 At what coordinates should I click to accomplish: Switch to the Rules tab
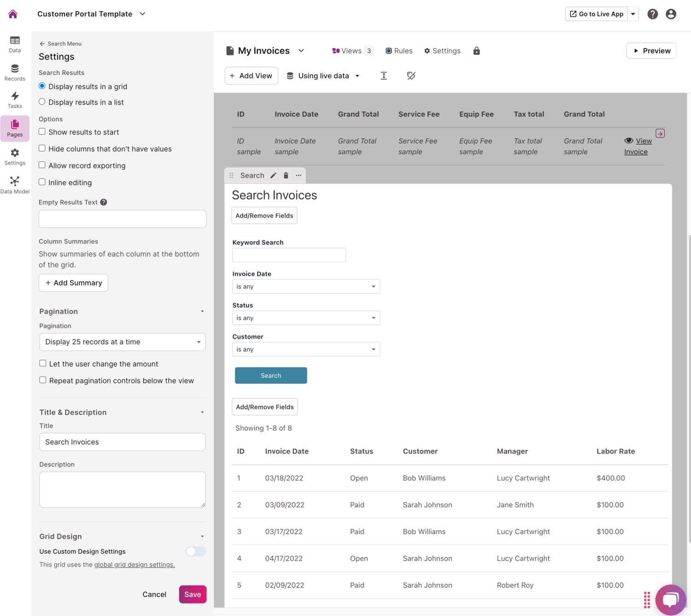[x=399, y=51]
